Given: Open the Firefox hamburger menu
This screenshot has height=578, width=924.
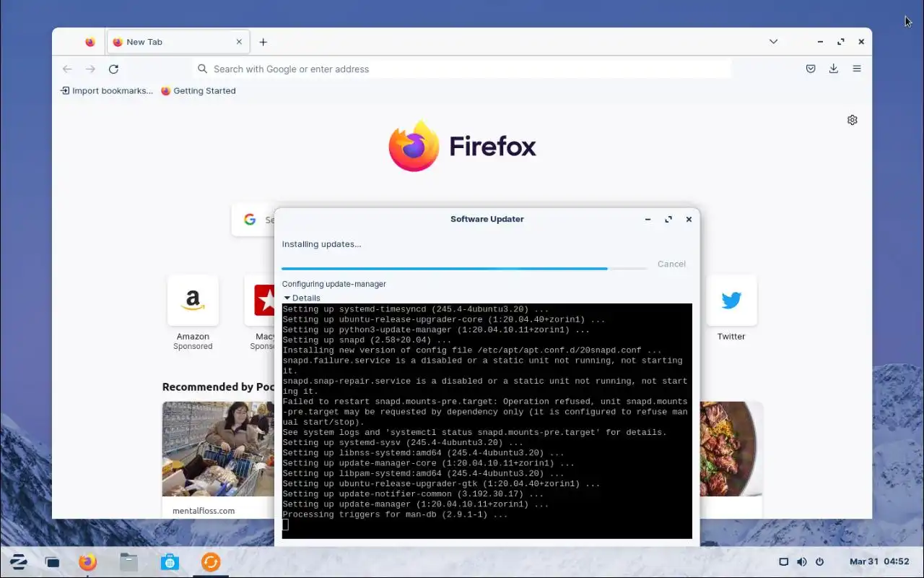Looking at the screenshot, I should click(857, 69).
